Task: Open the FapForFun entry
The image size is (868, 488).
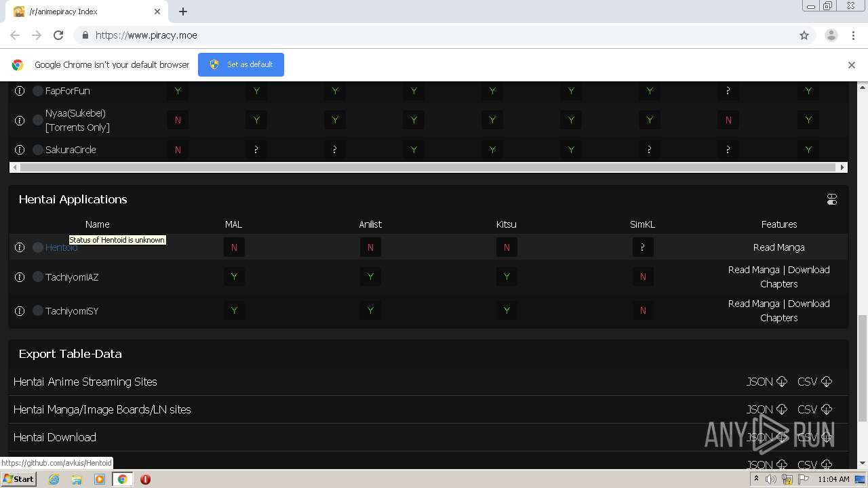Action: (68, 91)
